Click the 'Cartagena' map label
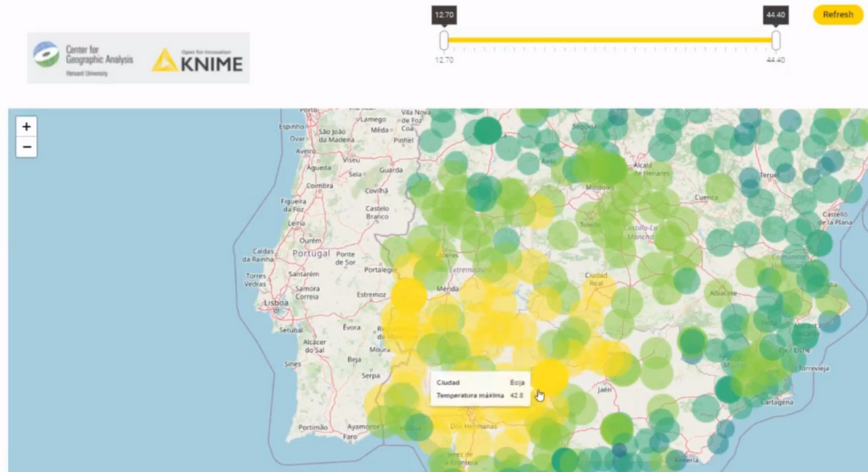This screenshot has width=868, height=472. click(x=777, y=402)
